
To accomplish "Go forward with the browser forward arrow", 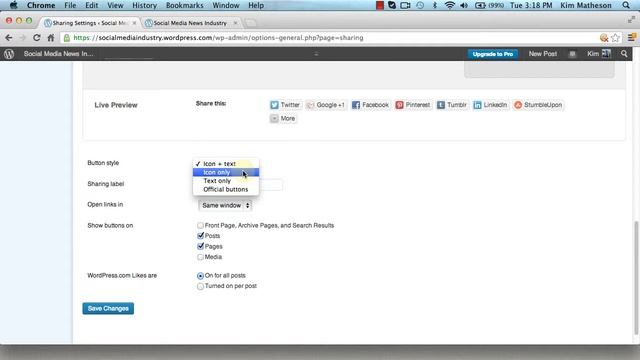I will (22, 38).
